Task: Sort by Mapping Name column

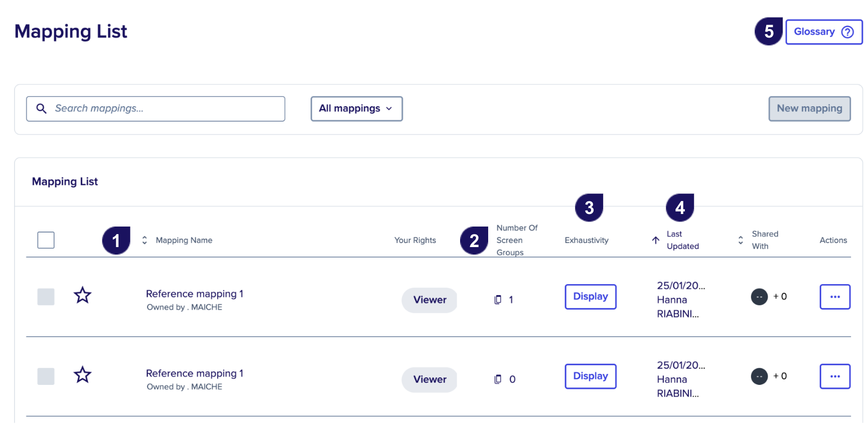Action: (144, 240)
